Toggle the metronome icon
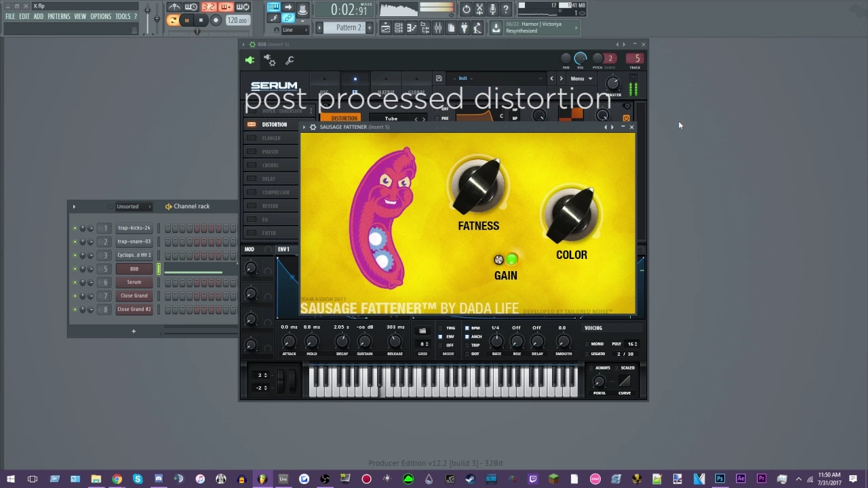The height and width of the screenshot is (488, 868). pos(174,7)
